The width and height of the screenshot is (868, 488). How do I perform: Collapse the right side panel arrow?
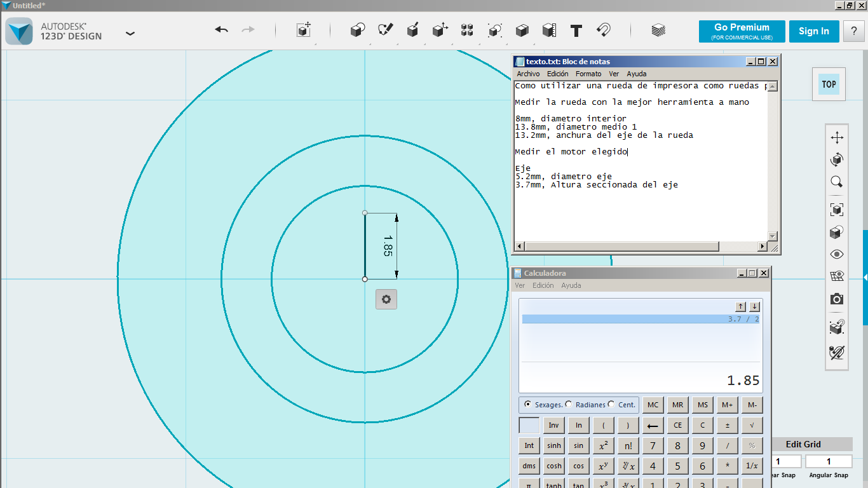tap(865, 278)
